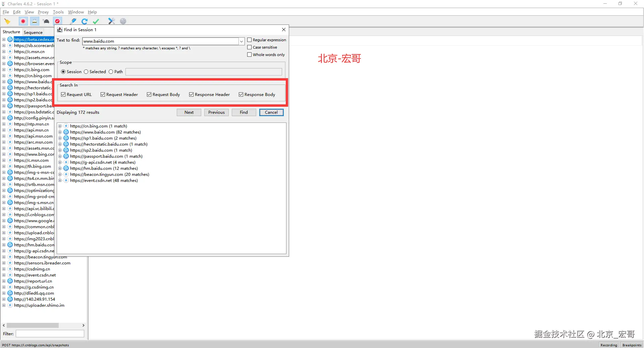Click the Path scope text field
The image size is (644, 348).
click(x=204, y=72)
